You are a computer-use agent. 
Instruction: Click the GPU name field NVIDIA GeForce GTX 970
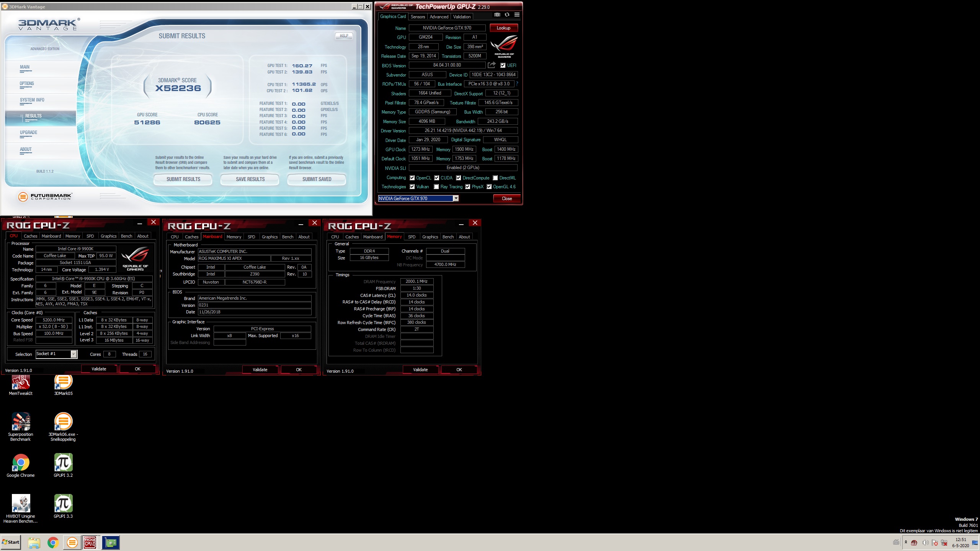click(x=447, y=28)
